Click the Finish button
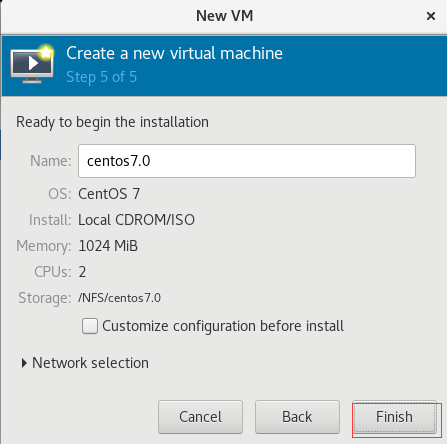The height and width of the screenshot is (444, 447). [x=394, y=417]
